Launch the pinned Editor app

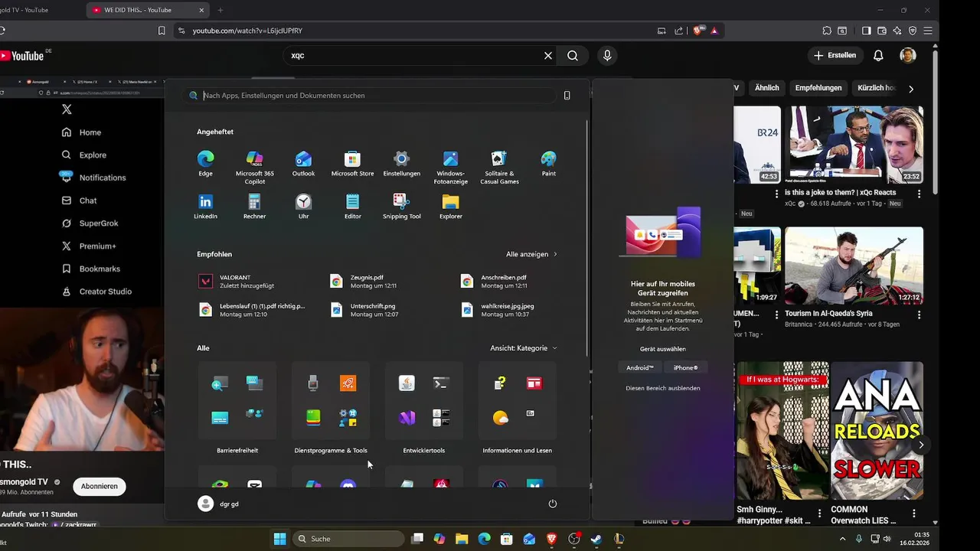pyautogui.click(x=352, y=206)
